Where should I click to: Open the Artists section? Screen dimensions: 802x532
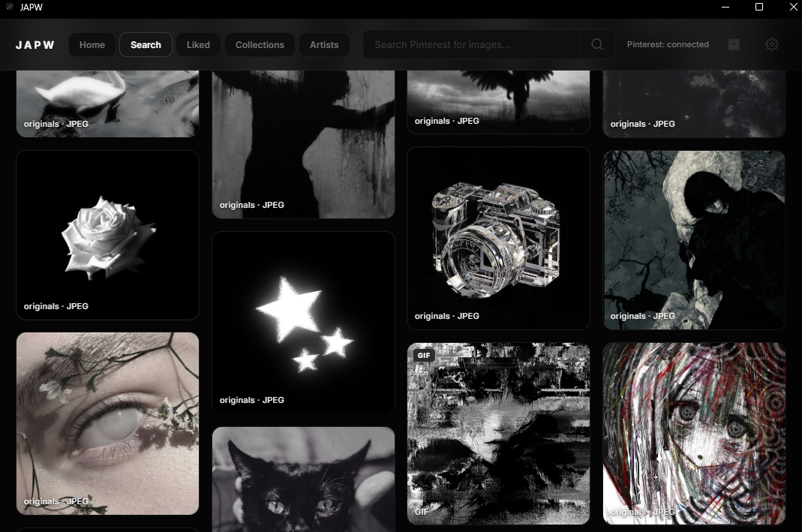pos(324,44)
